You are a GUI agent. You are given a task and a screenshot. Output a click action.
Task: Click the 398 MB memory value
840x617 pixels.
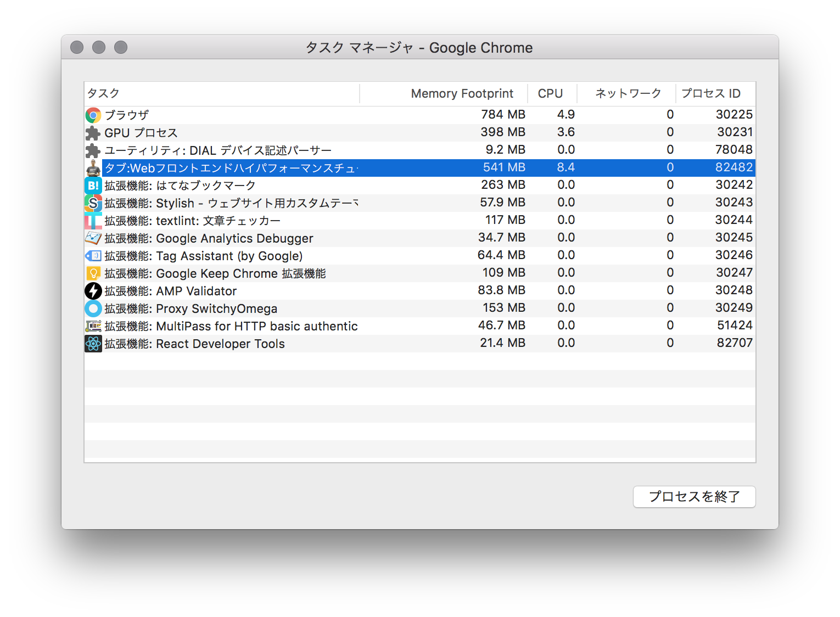[503, 132]
